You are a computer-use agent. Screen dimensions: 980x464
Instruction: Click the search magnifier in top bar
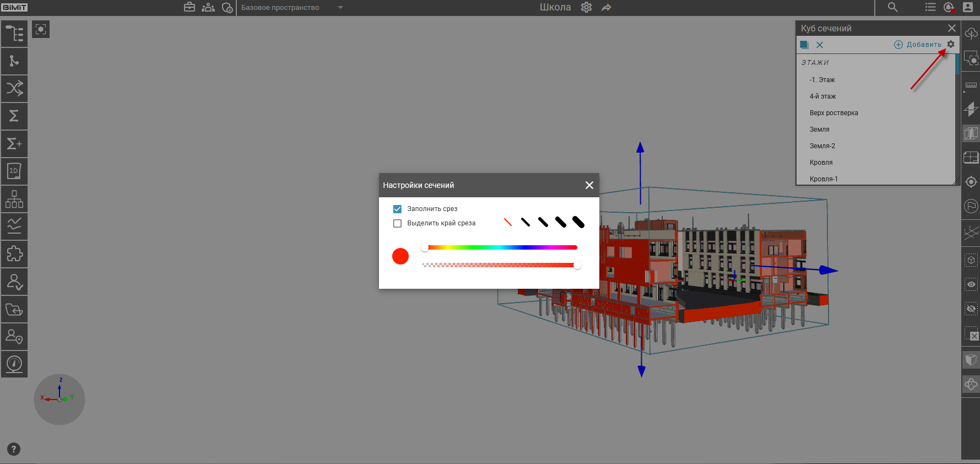[892, 7]
